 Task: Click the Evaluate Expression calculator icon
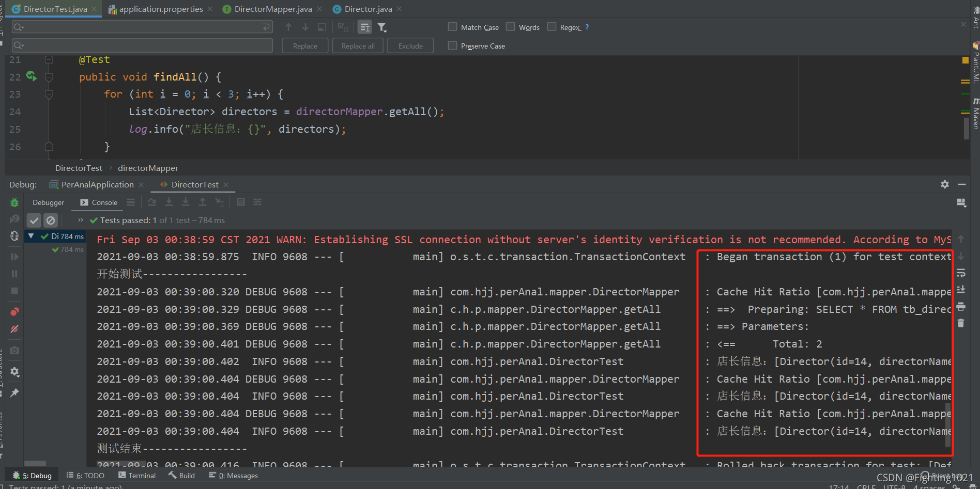click(241, 202)
